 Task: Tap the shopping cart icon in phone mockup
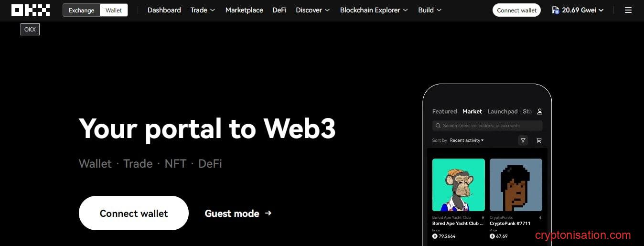click(x=539, y=140)
